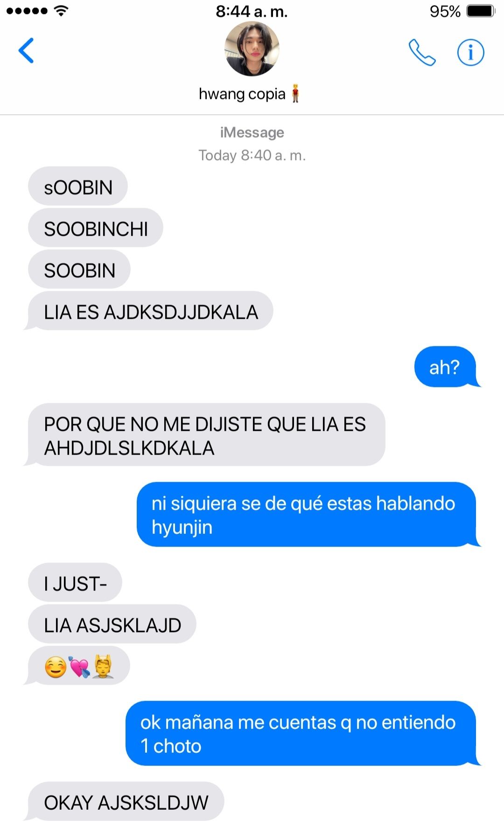504x834 pixels.
Task: Tap the I JUST- message bubble
Action: coord(75,582)
